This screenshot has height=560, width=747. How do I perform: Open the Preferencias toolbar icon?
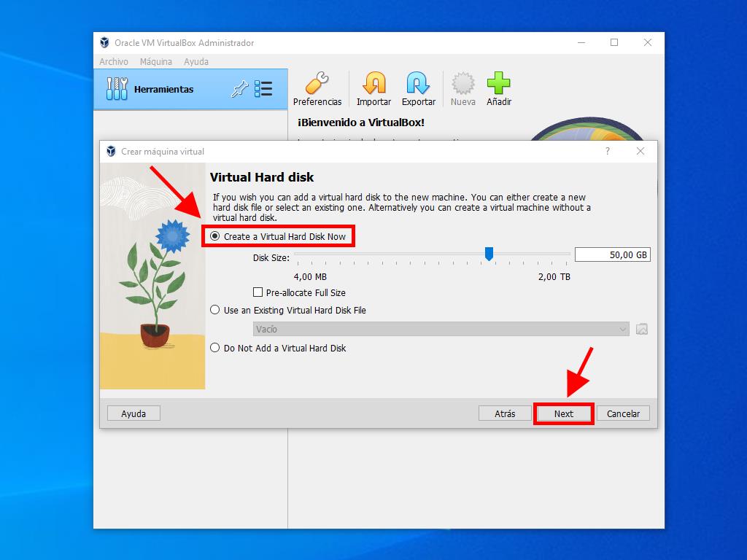[x=317, y=85]
